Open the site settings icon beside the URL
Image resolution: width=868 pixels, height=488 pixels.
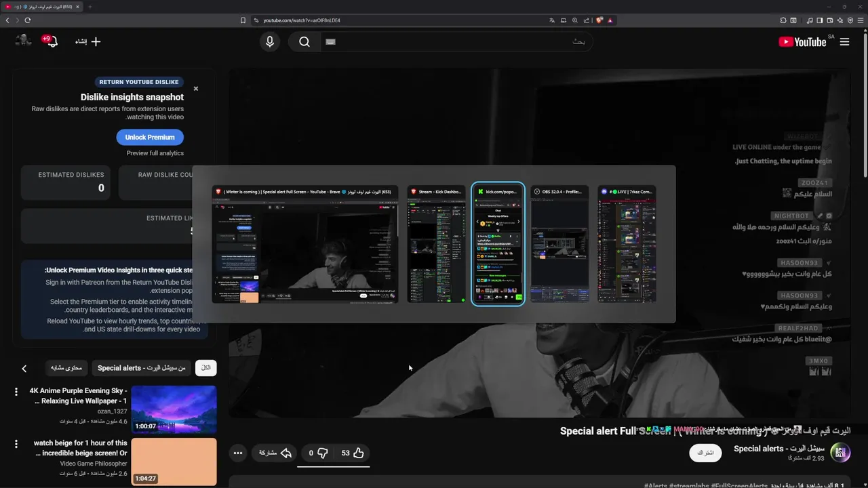pos(256,20)
